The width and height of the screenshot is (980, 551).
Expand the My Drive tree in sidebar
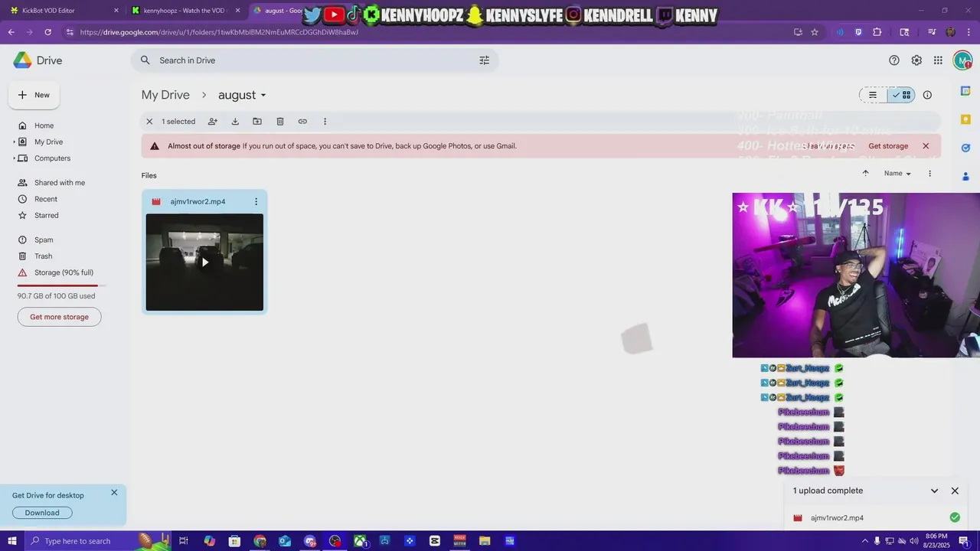tap(14, 142)
